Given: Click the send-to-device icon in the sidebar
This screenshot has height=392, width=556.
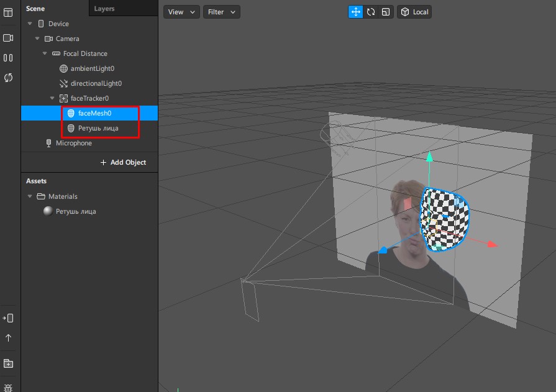Looking at the screenshot, I should tap(8, 318).
